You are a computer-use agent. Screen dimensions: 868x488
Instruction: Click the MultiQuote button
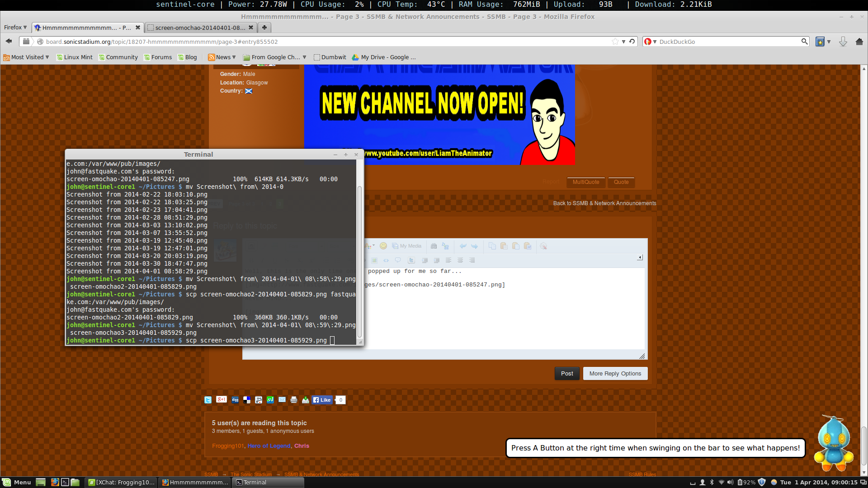[586, 182]
